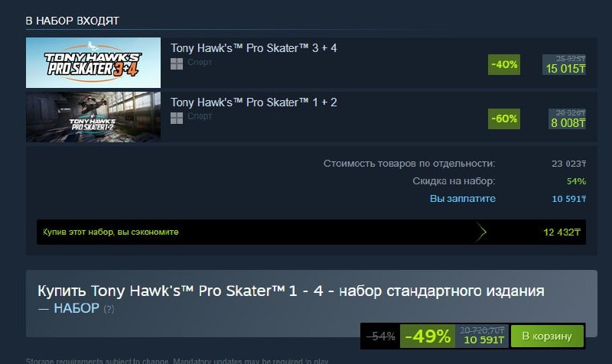Click the Спорт genre tag of Pro Skater 3 + 4

pyautogui.click(x=200, y=62)
